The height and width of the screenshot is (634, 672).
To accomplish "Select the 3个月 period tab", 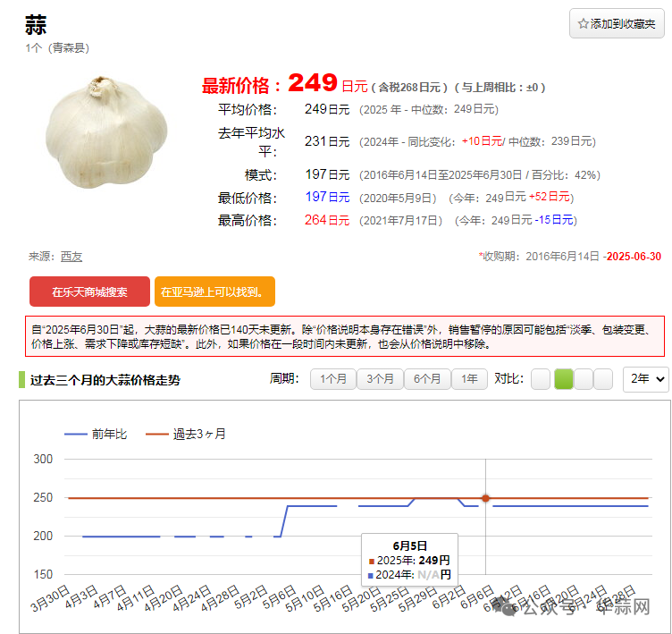I will pos(380,379).
